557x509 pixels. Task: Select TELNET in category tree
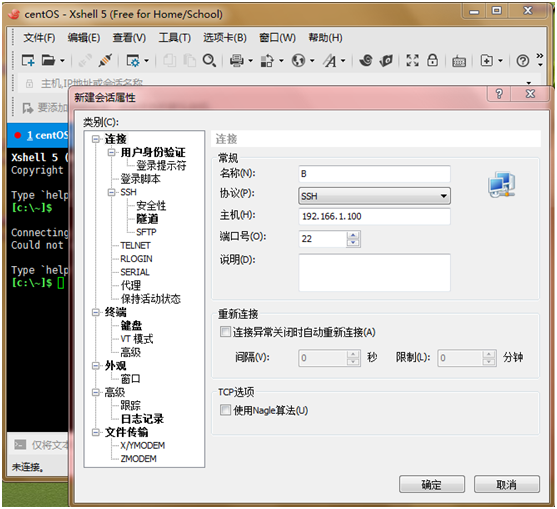click(135, 245)
